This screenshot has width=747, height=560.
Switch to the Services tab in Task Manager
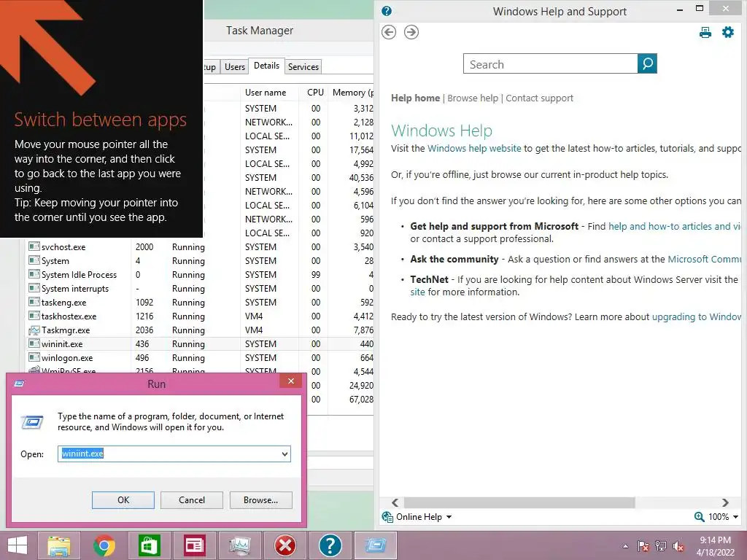click(303, 66)
